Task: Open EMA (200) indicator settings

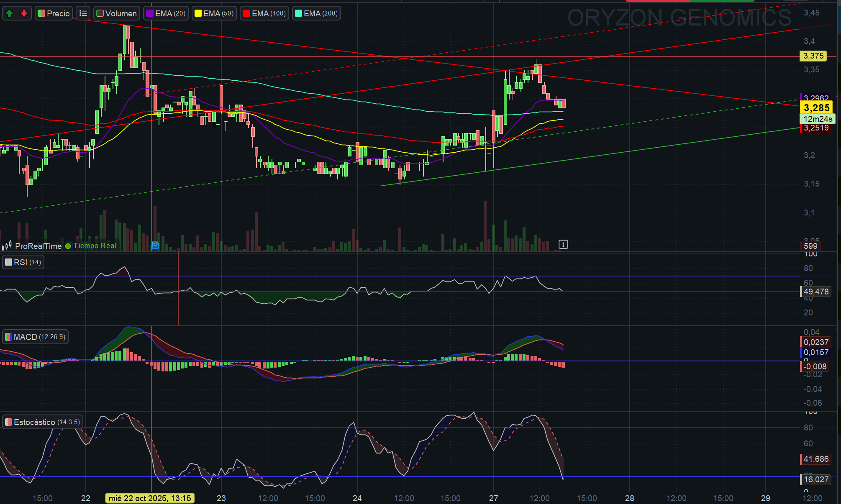Action: [x=316, y=13]
